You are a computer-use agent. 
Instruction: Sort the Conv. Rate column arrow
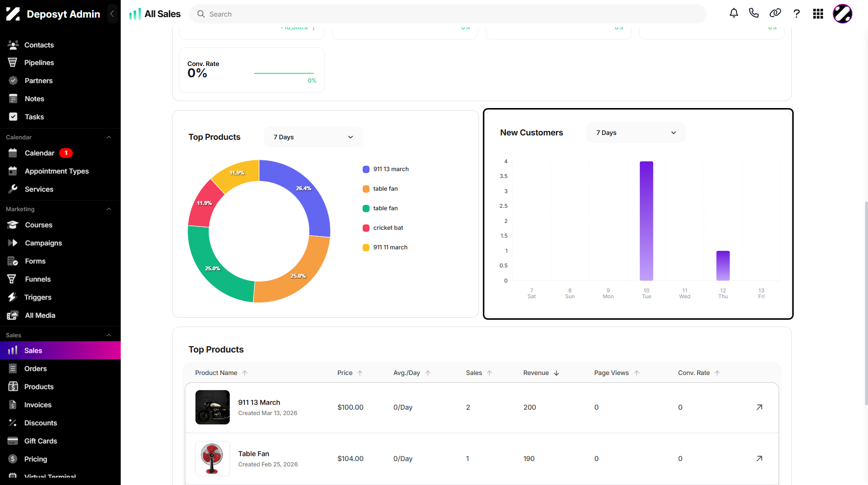717,373
